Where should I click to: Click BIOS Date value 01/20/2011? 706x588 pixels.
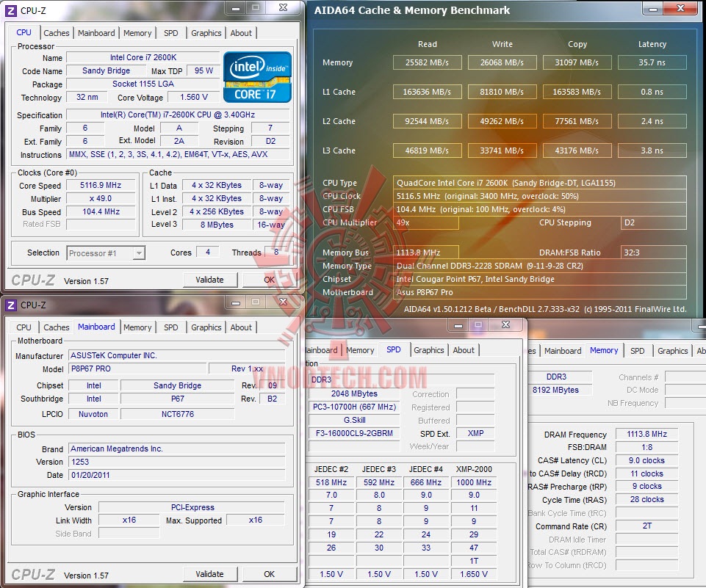pos(177,475)
